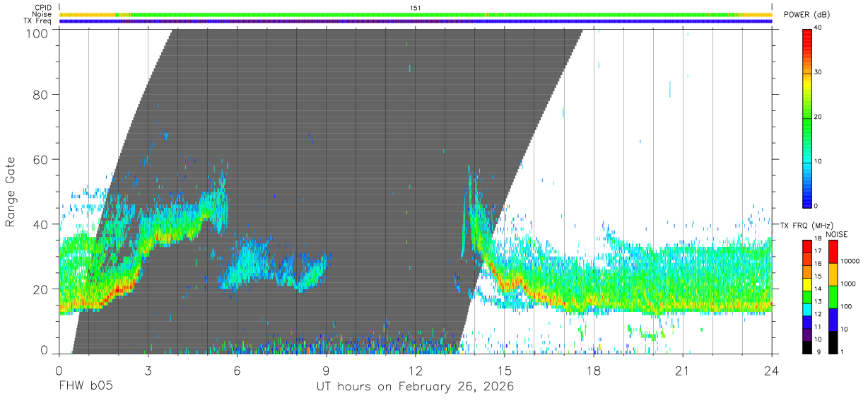Click the noise legend 1000 label
This screenshot has width=868, height=401.
pyautogui.click(x=849, y=284)
